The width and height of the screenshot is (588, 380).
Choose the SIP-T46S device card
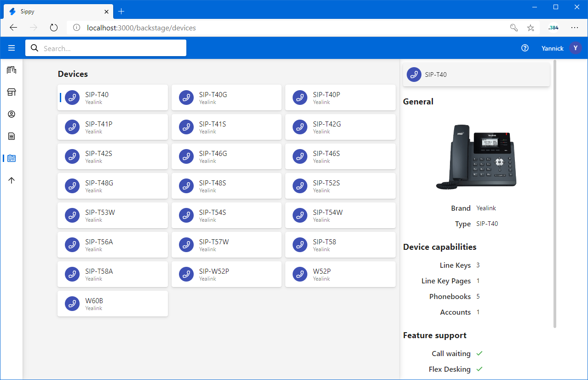click(340, 156)
